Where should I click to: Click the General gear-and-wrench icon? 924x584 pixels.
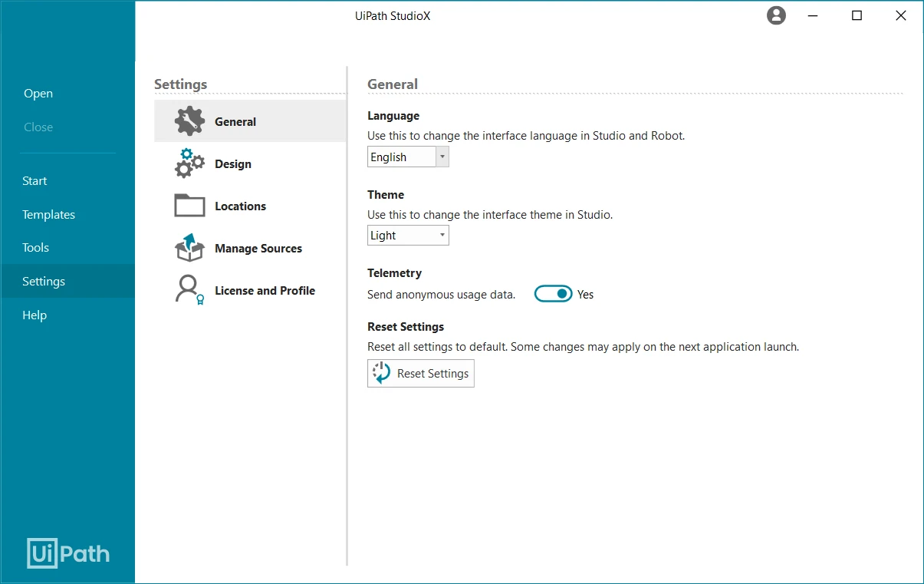pyautogui.click(x=189, y=121)
